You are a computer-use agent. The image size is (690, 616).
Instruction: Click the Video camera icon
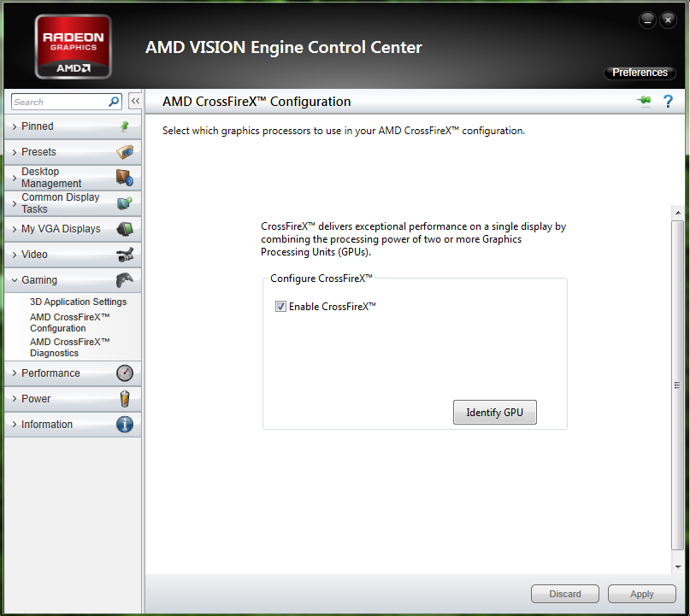click(x=125, y=254)
